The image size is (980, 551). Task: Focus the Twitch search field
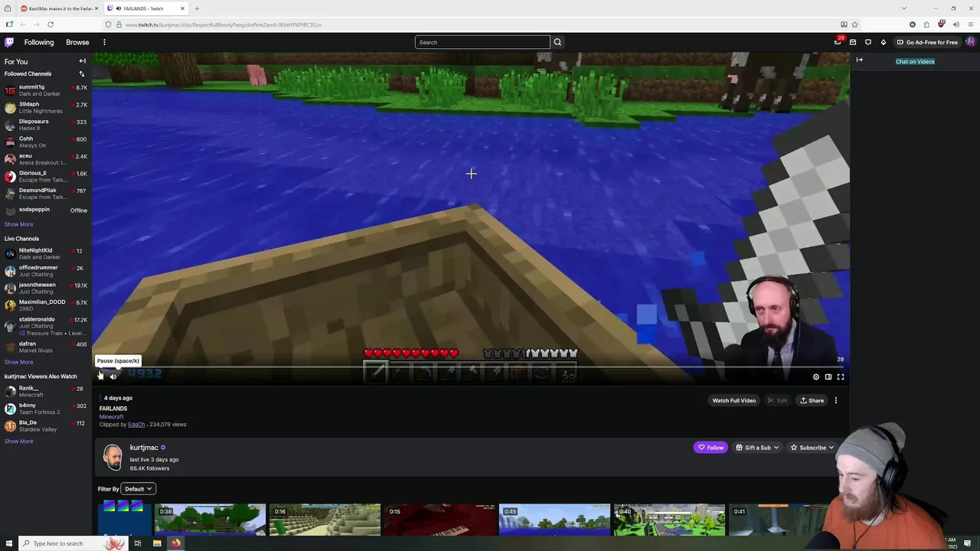(482, 42)
